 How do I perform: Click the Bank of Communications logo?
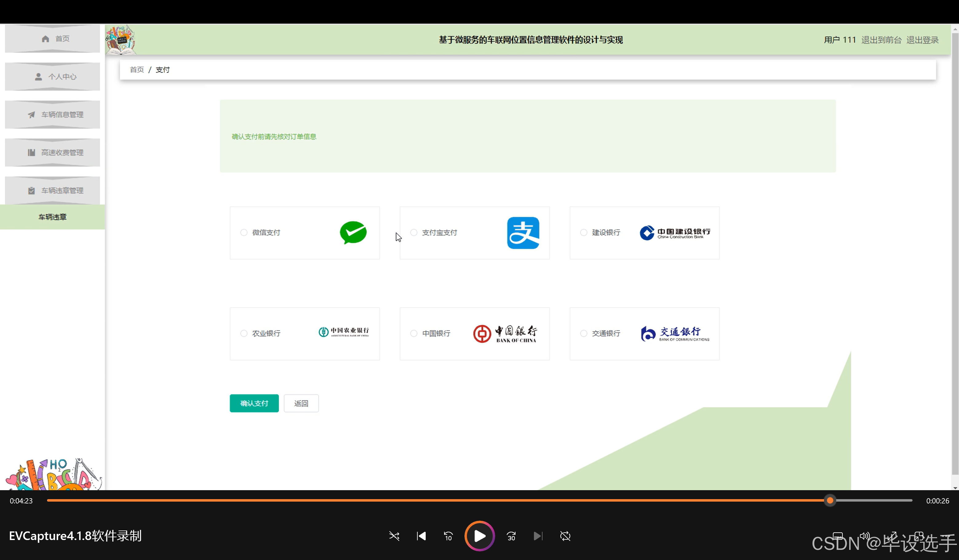(675, 334)
